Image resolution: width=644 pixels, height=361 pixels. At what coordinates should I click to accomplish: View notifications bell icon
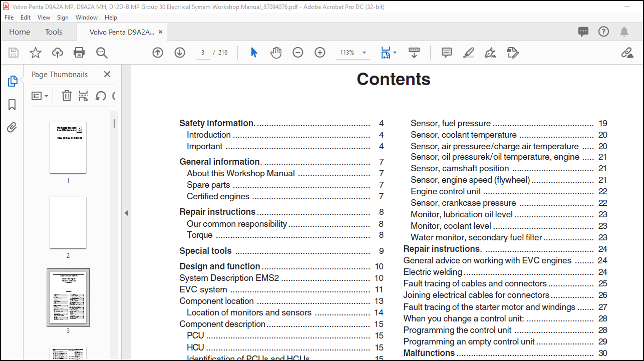click(x=624, y=32)
